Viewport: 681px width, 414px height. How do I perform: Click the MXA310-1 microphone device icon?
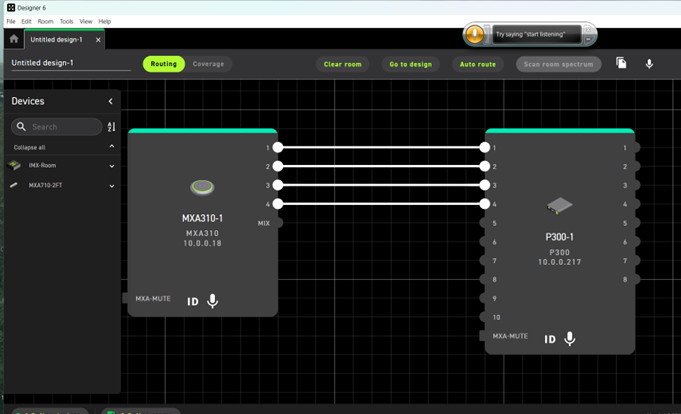point(202,187)
